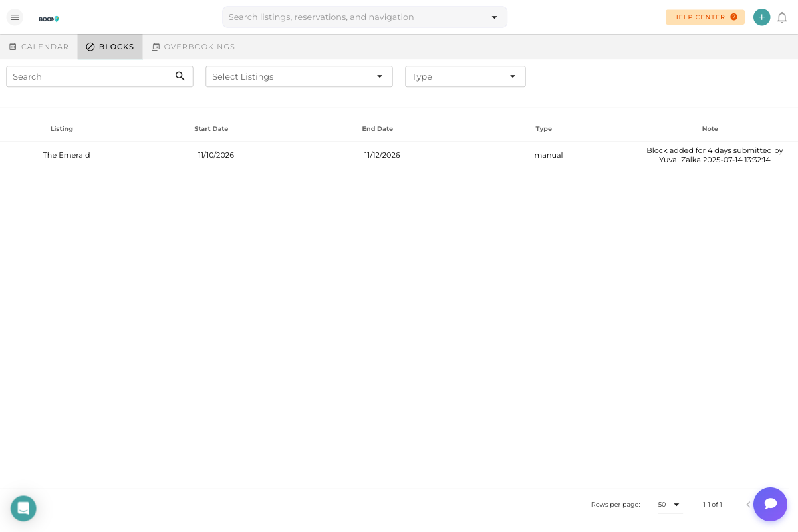The width and height of the screenshot is (798, 532).
Task: Click the global search bar at the top
Action: click(x=346, y=17)
